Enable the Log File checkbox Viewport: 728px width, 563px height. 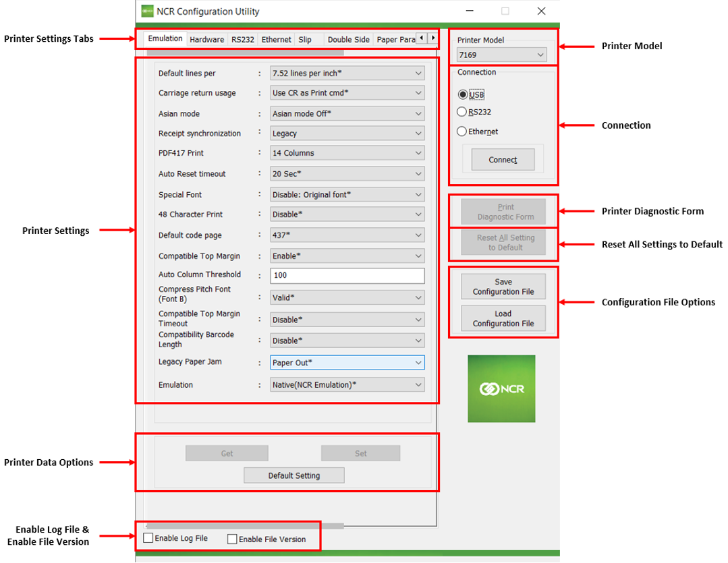(x=148, y=538)
